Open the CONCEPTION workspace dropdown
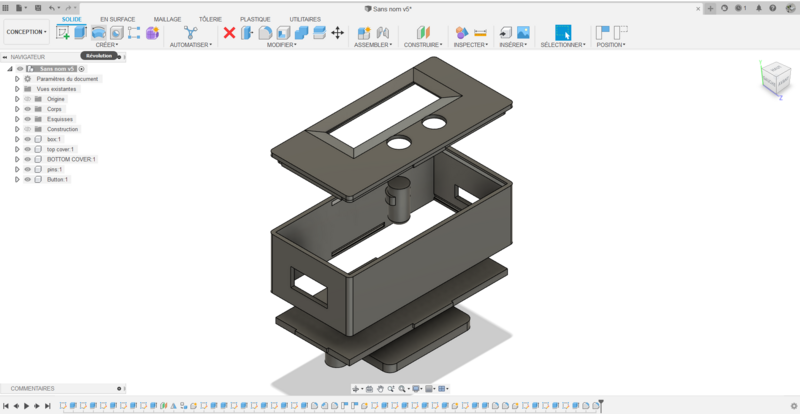This screenshot has height=414, width=800. coord(26,32)
